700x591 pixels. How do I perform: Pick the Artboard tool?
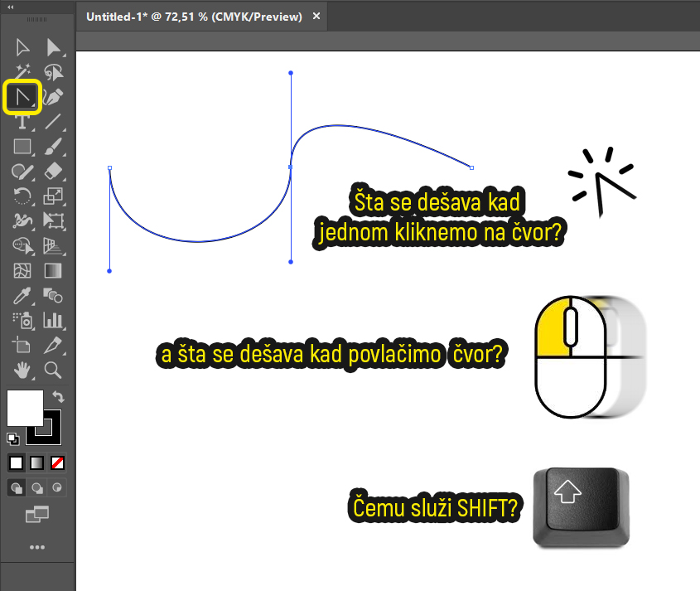[22, 346]
